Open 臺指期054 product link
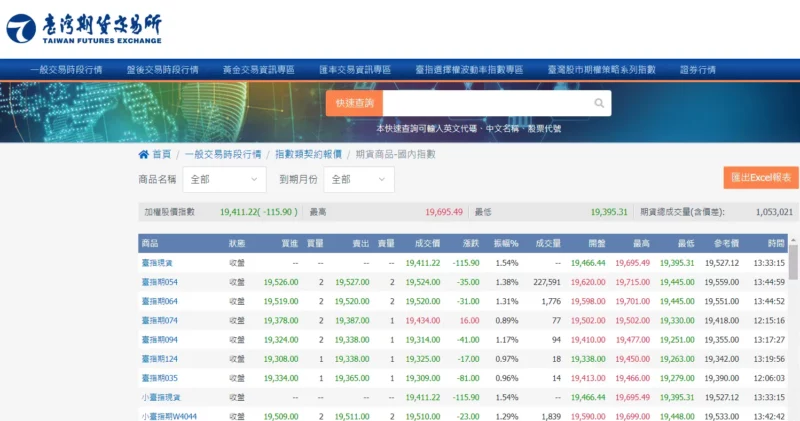Viewport: 800px width, 421px height. point(160,282)
